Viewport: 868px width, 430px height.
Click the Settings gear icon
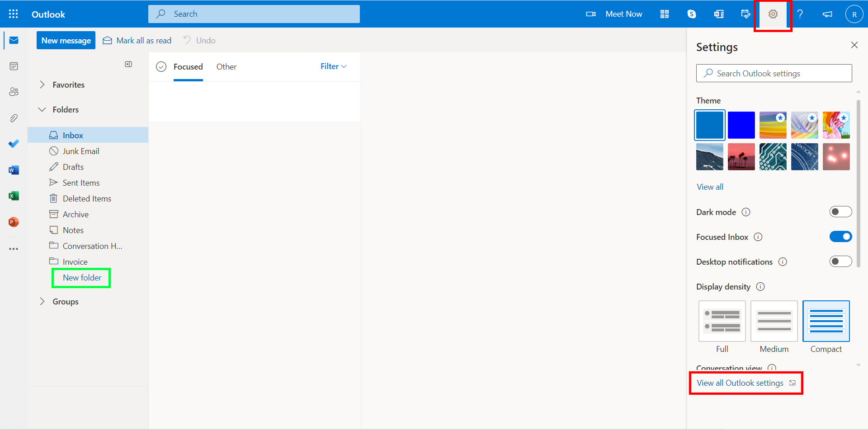(x=773, y=14)
